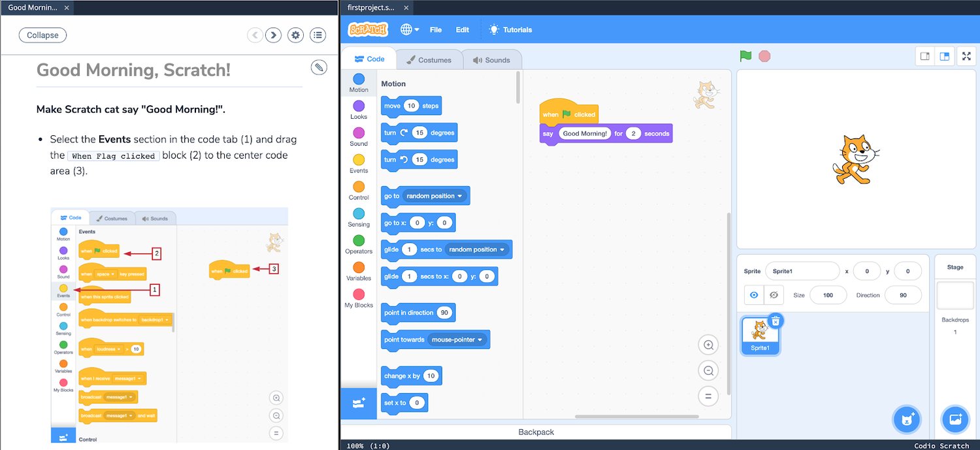Viewport: 980px width, 450px height.
Task: Collapse the tutorial panel
Action: point(42,35)
